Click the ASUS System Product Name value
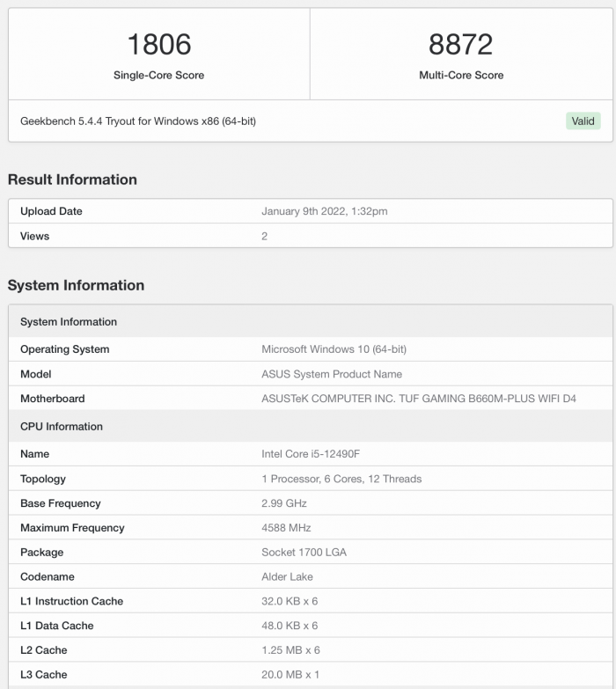This screenshot has width=616, height=689. click(x=332, y=374)
